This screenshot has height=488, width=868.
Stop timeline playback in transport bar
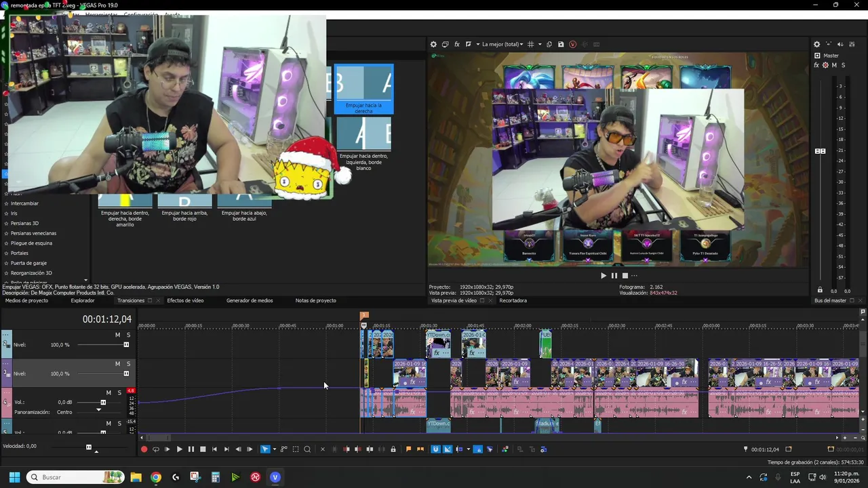[202, 449]
